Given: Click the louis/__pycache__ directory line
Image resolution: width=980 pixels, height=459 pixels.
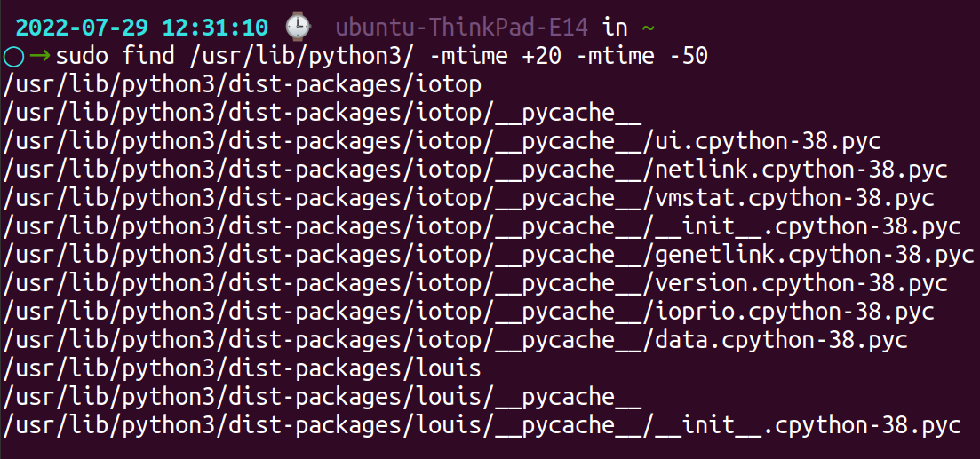Looking at the screenshot, I should tap(323, 397).
